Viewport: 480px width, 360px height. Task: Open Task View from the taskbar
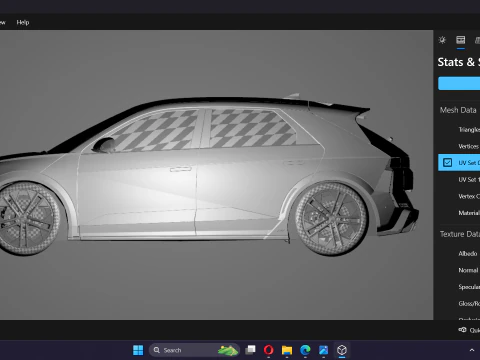[x=250, y=350]
